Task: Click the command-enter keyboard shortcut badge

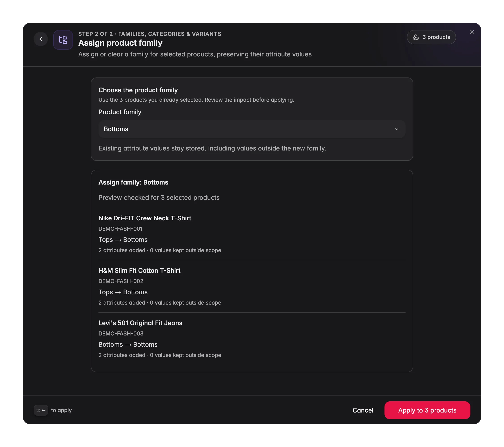Action: tap(41, 410)
